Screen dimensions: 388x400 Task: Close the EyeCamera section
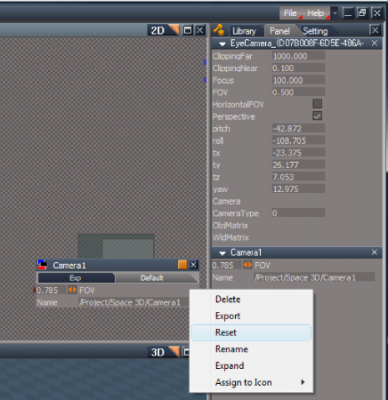374,43
